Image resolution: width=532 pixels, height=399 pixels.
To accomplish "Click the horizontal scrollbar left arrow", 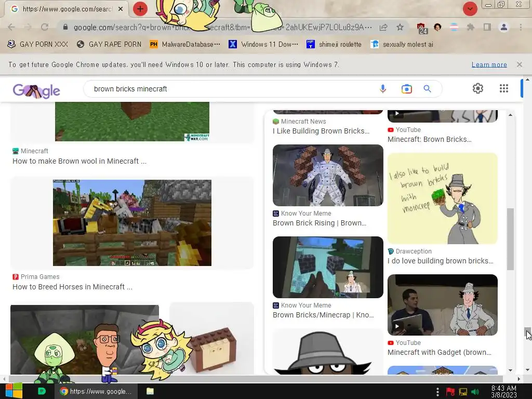I will click(4, 379).
